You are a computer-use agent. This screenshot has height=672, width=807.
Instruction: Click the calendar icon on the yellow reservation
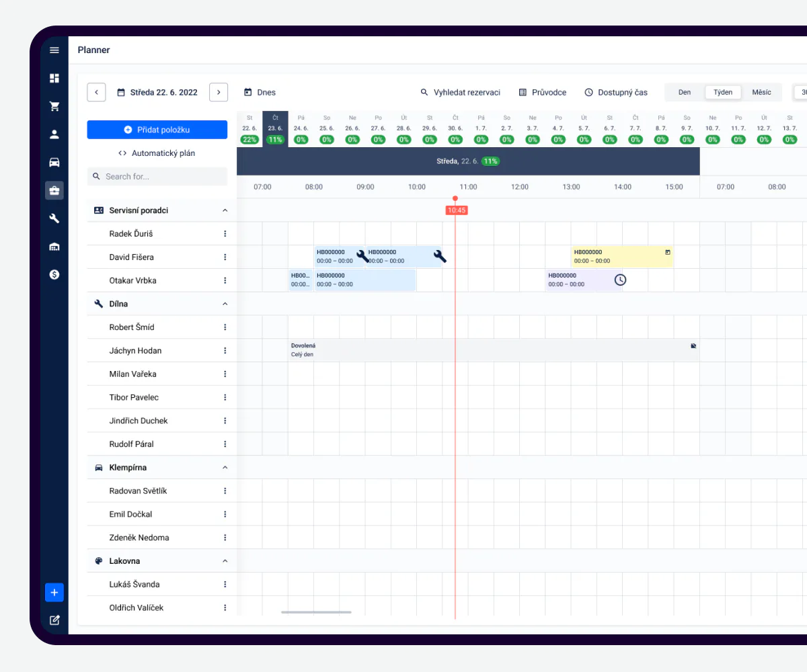668,252
